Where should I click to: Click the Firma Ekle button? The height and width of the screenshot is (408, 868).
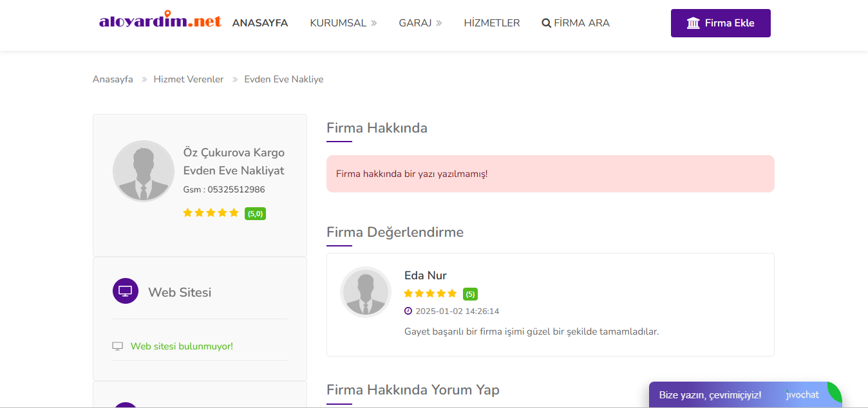tap(721, 23)
